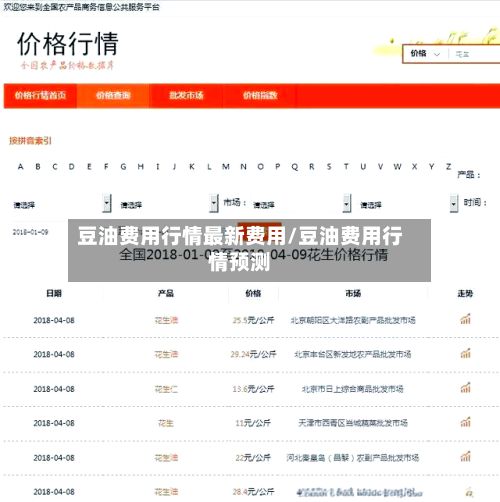The width and height of the screenshot is (500, 502).
Task: Select the 天津市西青区当城蔬菜批发市场 market cell
Action: (x=353, y=423)
